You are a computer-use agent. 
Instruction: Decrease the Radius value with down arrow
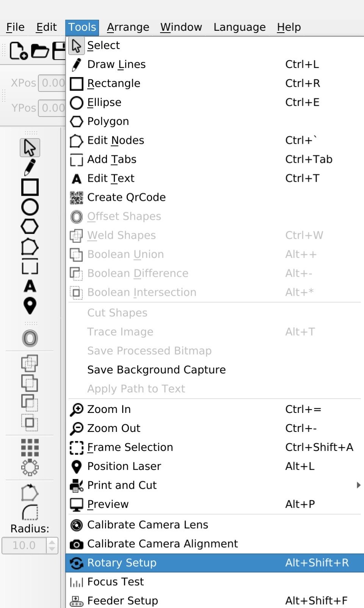52,549
